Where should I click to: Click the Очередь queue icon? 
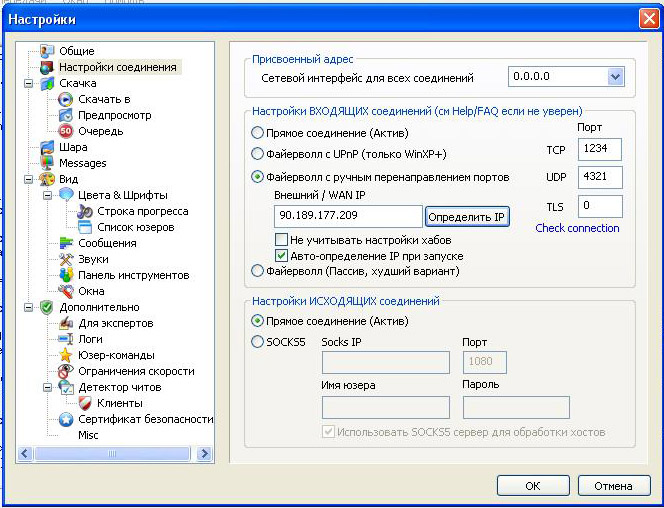pyautogui.click(x=66, y=131)
